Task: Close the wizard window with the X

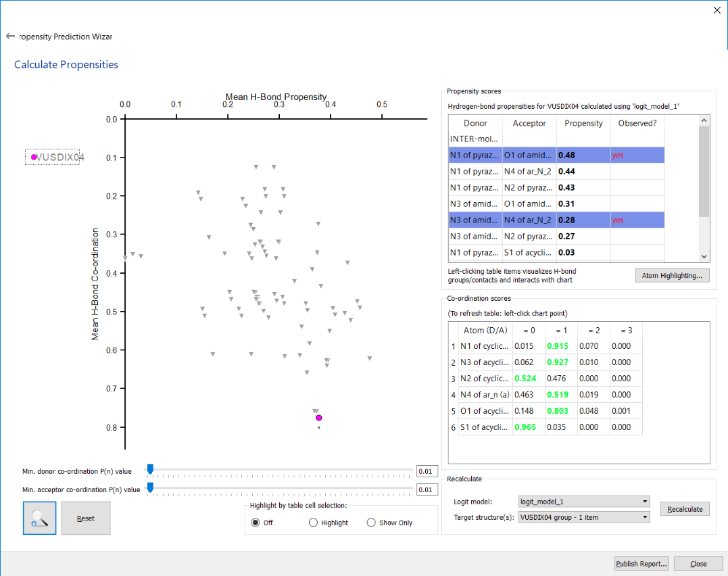Action: point(717,10)
